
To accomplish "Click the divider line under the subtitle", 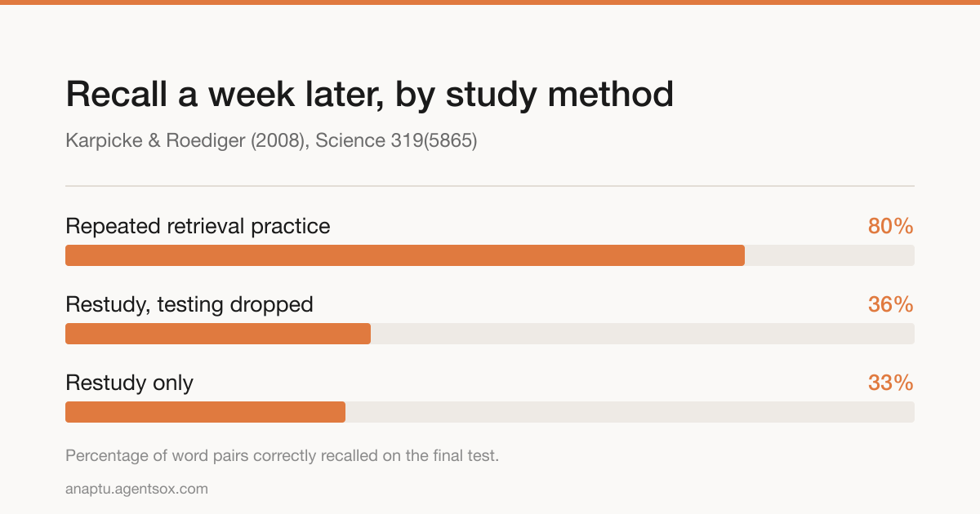I will pyautogui.click(x=490, y=186).
